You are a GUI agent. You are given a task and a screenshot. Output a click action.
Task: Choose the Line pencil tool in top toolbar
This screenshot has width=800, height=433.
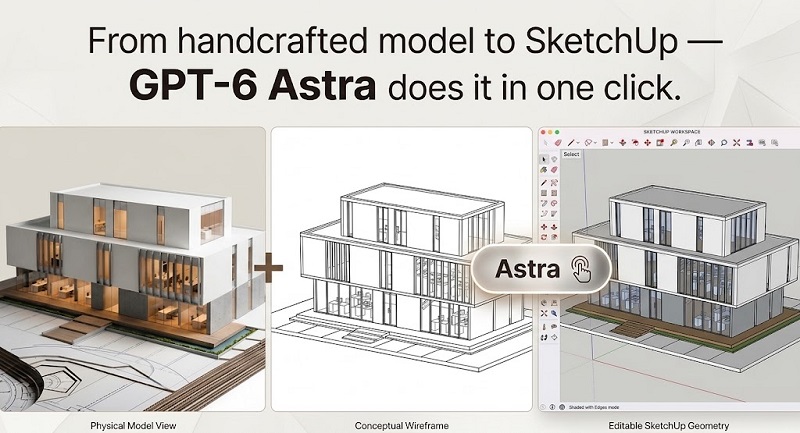(x=571, y=143)
